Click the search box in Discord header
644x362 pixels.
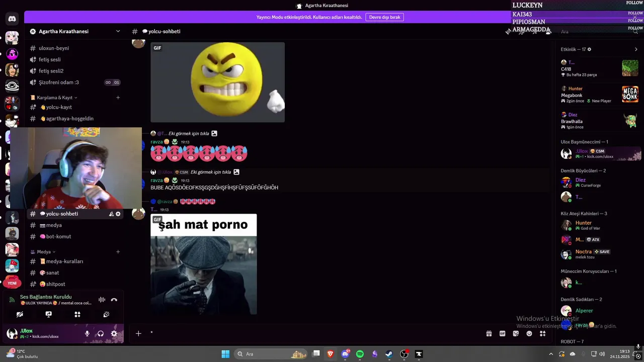[599, 32]
